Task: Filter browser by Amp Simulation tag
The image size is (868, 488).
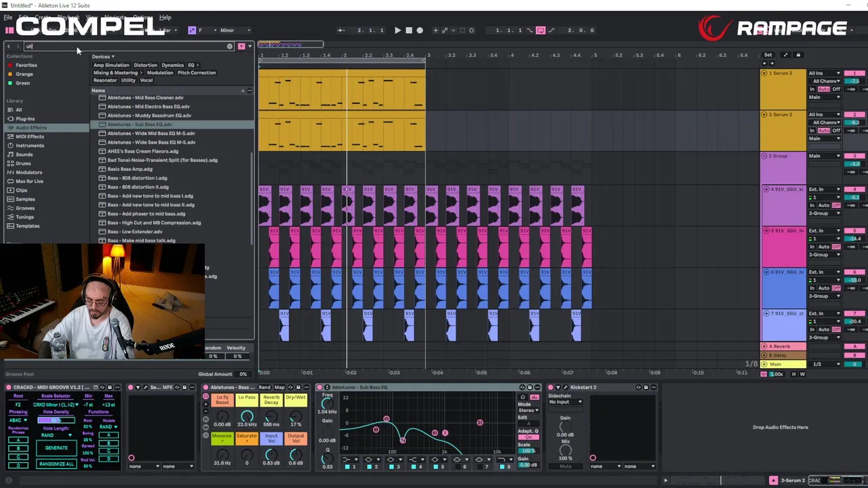Action: (x=111, y=65)
